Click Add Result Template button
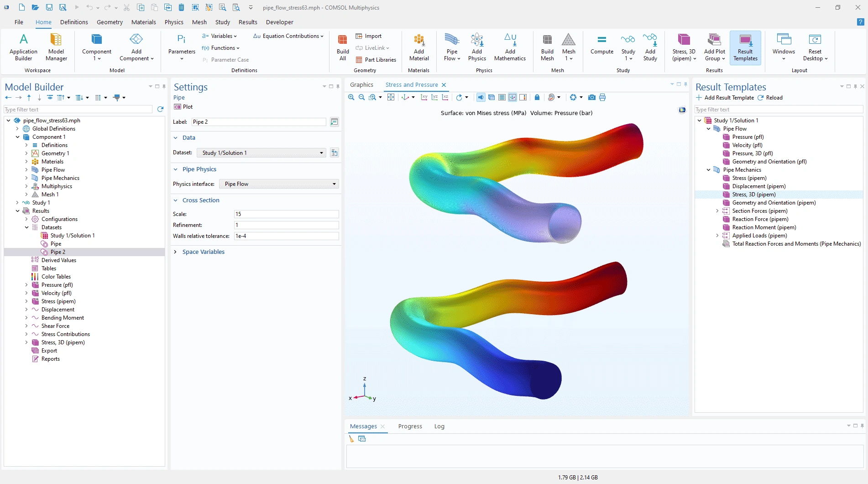This screenshot has width=868, height=484. coord(725,98)
